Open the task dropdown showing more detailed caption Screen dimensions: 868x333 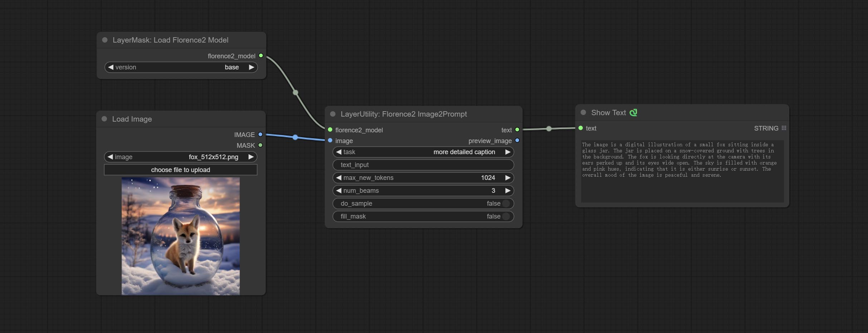tap(423, 152)
